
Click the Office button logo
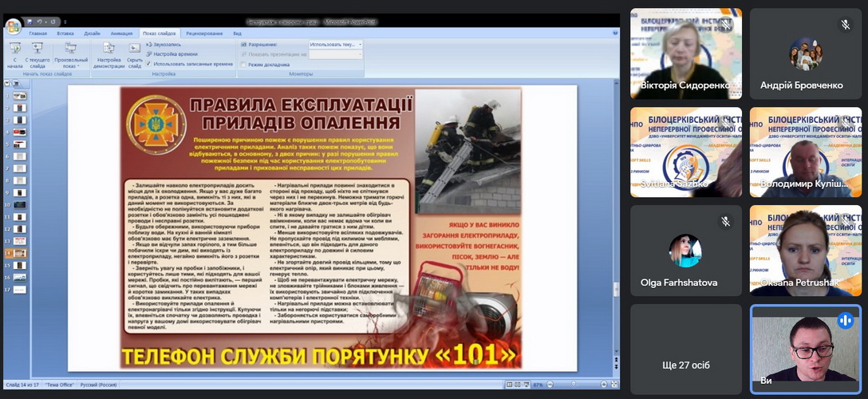pyautogui.click(x=14, y=26)
